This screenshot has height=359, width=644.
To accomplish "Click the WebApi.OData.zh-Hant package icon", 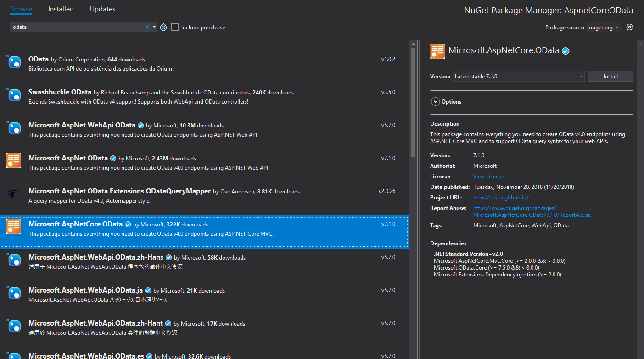I will coord(14,326).
